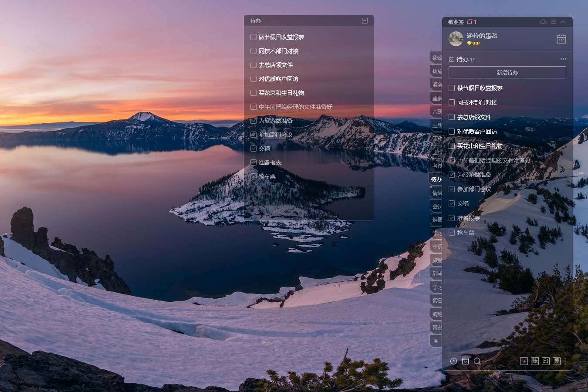The height and width of the screenshot is (392, 588).
Task: Click the user avatar picture
Action: [456, 39]
